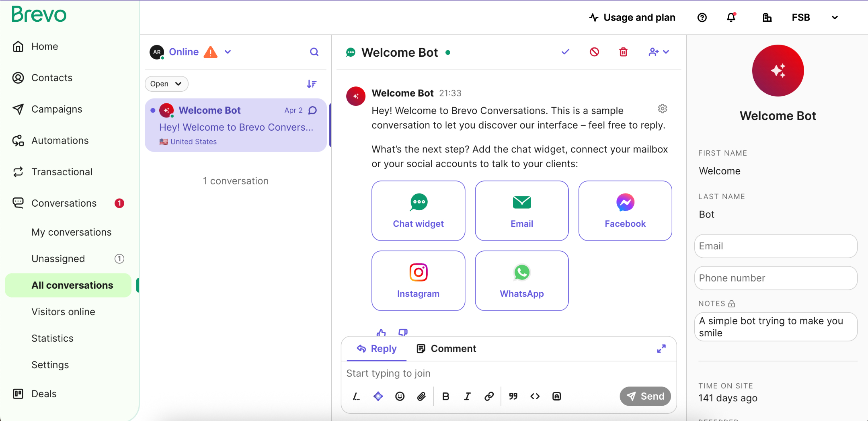The width and height of the screenshot is (868, 421).
Task: Open the Open status filter dropdown
Action: [x=166, y=84]
